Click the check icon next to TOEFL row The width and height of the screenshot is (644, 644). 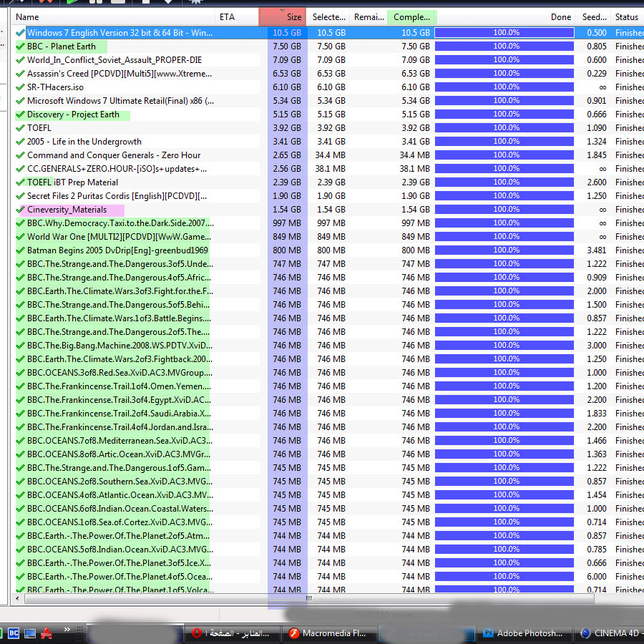pyautogui.click(x=20, y=128)
